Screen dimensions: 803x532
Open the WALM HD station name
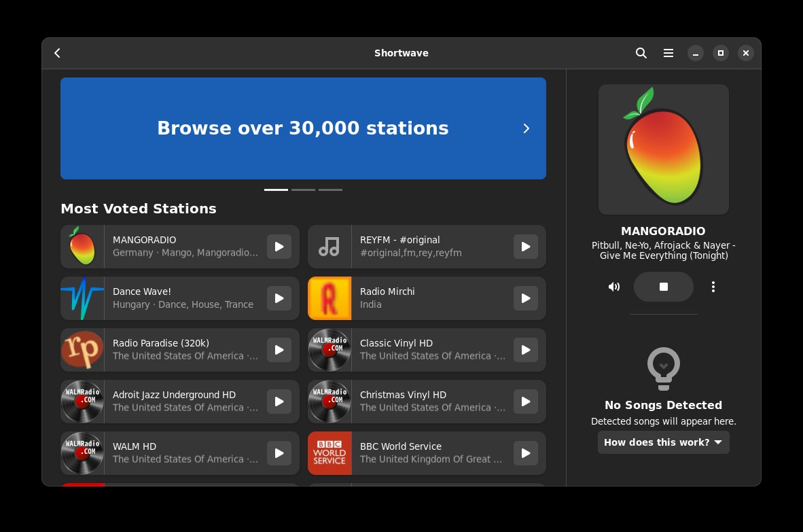tap(135, 446)
